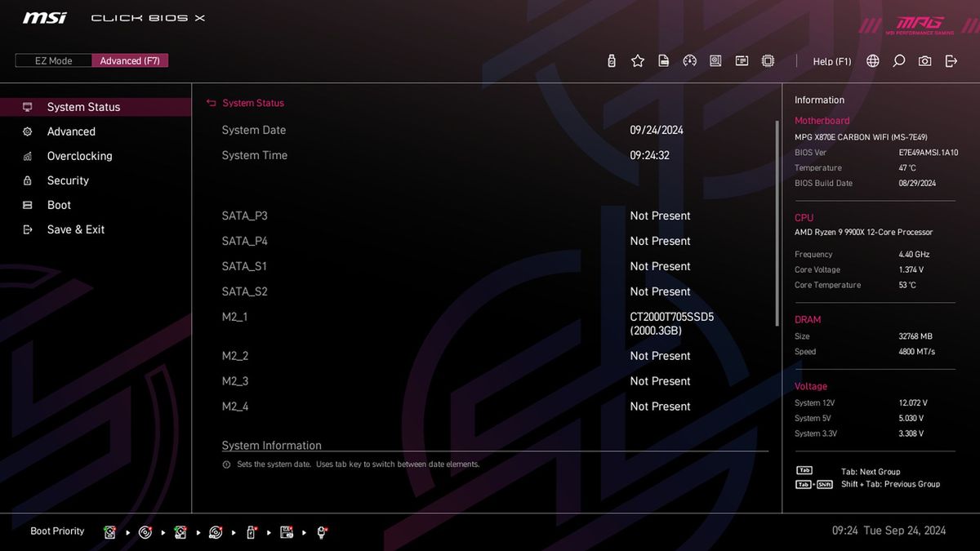
Task: Select second optical disc icon in Boot Priority
Action: [216, 532]
